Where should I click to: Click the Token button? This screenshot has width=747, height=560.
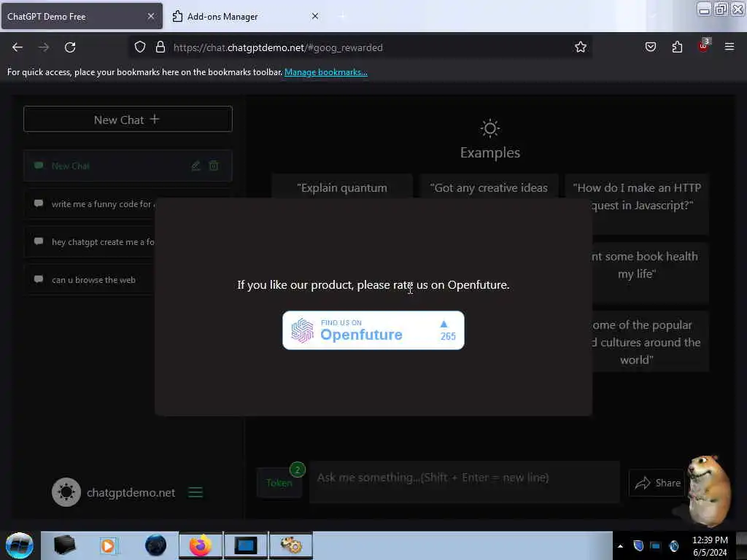click(x=279, y=483)
